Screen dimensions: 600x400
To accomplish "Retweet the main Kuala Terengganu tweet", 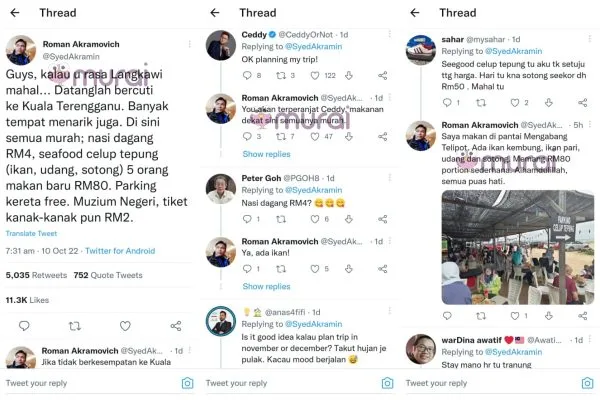I will (x=73, y=326).
